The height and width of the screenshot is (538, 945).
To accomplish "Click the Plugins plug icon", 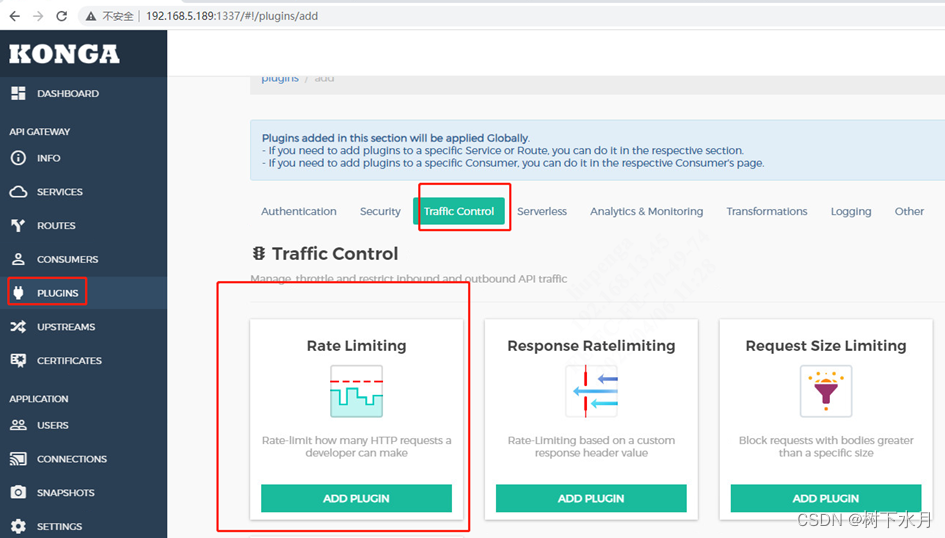I will click(18, 293).
